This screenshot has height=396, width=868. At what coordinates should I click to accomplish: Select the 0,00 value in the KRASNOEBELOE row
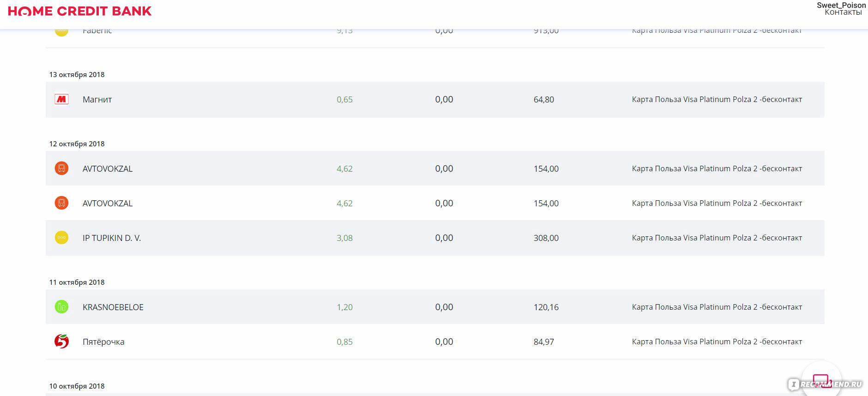[444, 307]
